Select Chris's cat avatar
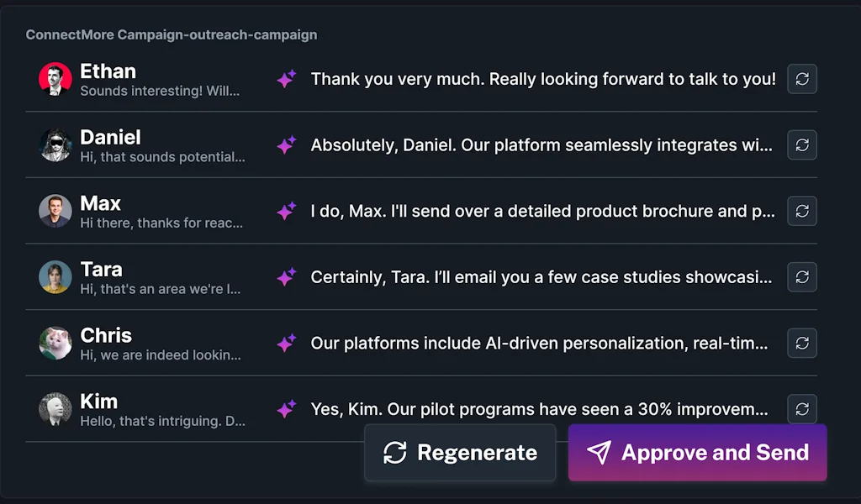The width and height of the screenshot is (861, 504). click(55, 343)
